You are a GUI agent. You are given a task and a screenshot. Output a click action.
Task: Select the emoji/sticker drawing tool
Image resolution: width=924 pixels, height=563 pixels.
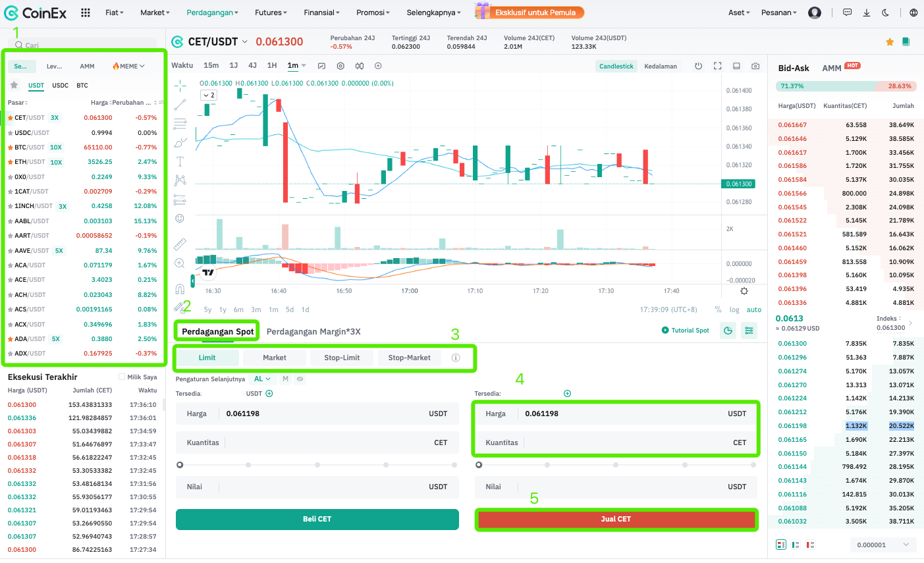click(x=180, y=218)
